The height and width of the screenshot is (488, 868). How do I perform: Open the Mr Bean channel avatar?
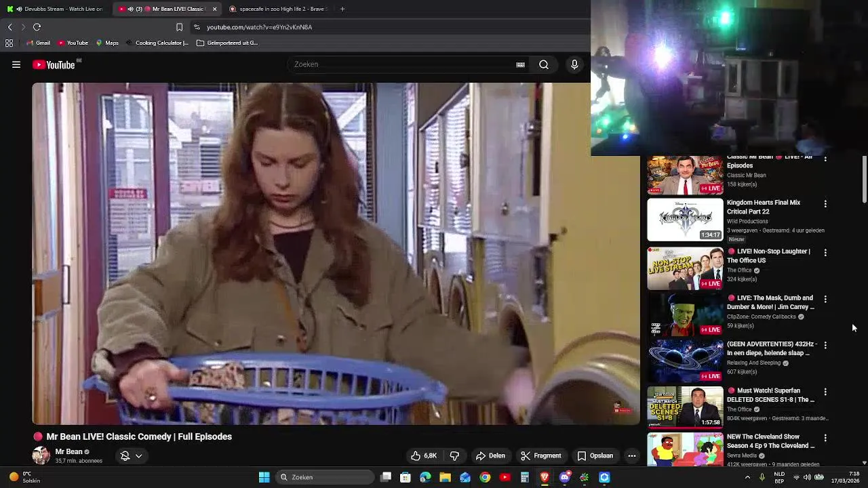click(41, 455)
